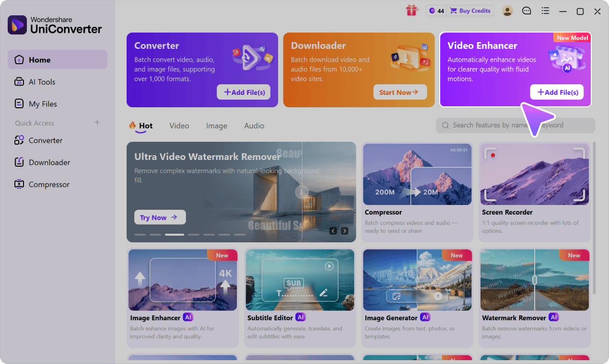Switch to the Video tab

coord(179,125)
